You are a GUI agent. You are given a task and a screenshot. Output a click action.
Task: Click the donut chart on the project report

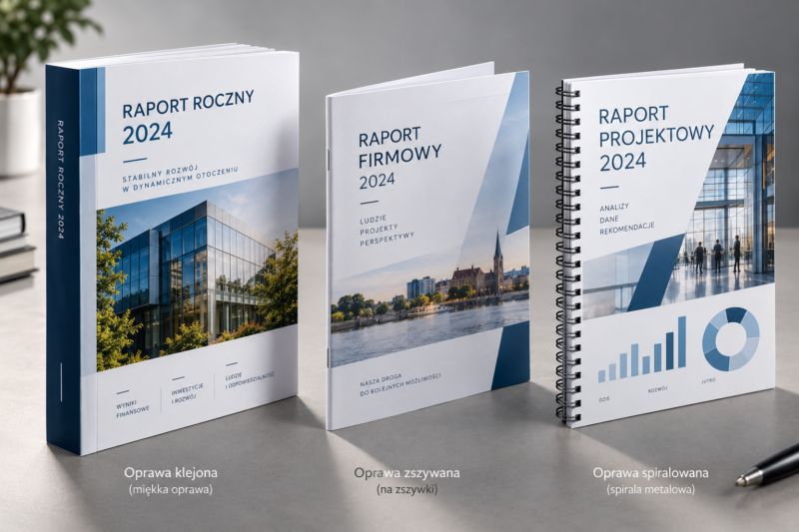(x=731, y=338)
